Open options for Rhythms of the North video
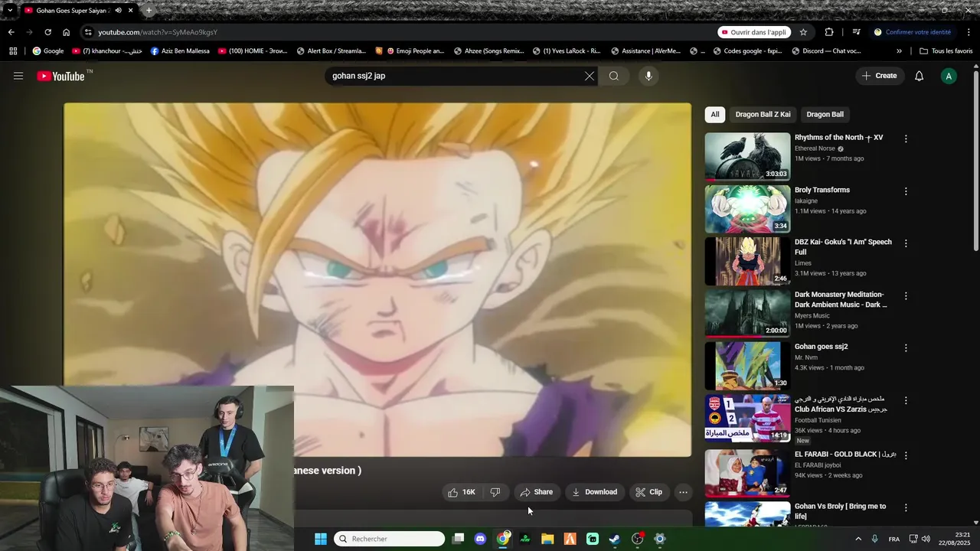The width and height of the screenshot is (980, 551). (906, 139)
